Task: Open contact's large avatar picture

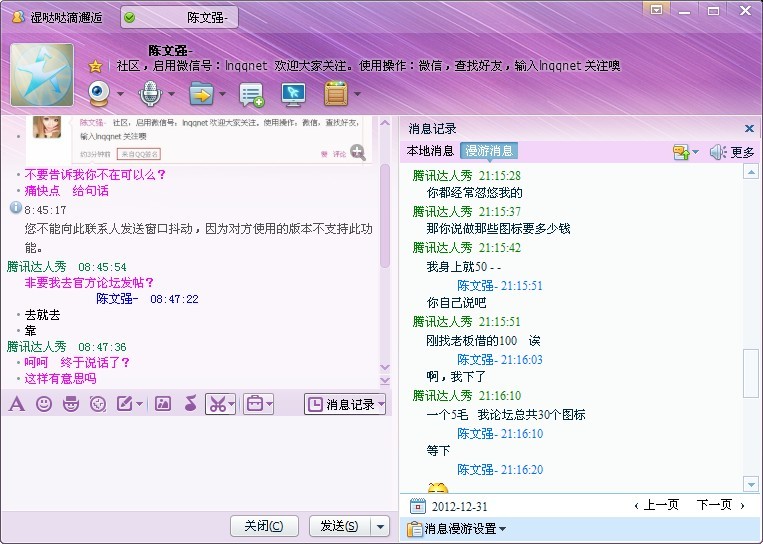Action: tap(42, 75)
